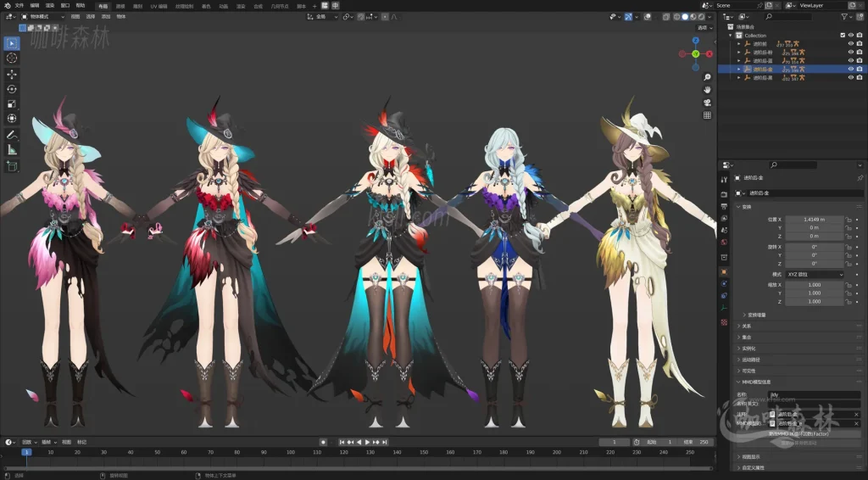Open the Render properties tab
Screen dimensions: 868x480
pos(724,194)
